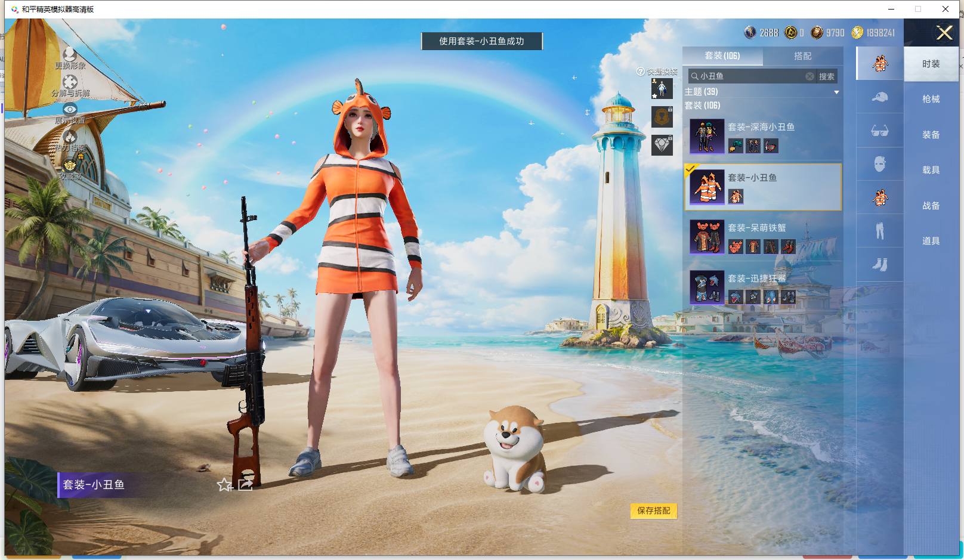
Task: Click the top clothing icon under 套装-呆萌铁蟹
Action: click(x=753, y=246)
